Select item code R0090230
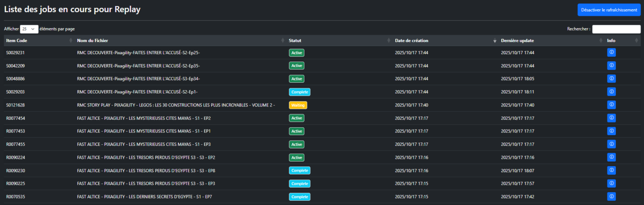The image size is (644, 205). pyautogui.click(x=15, y=170)
